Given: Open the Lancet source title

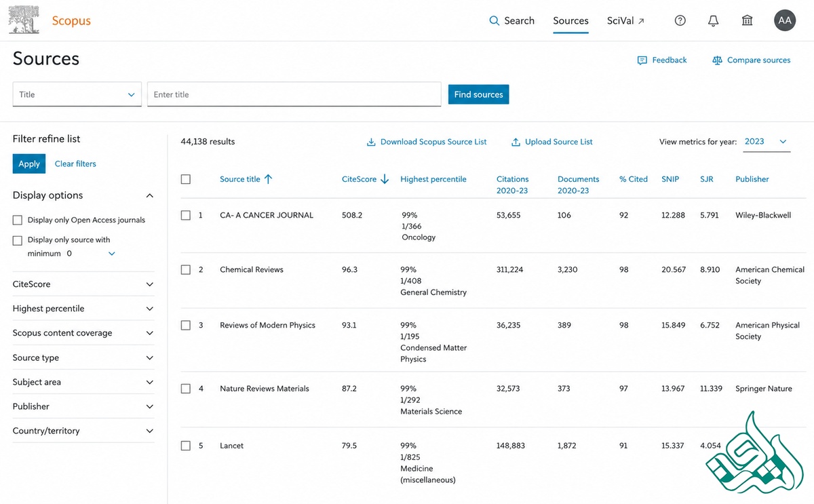Looking at the screenshot, I should (231, 446).
